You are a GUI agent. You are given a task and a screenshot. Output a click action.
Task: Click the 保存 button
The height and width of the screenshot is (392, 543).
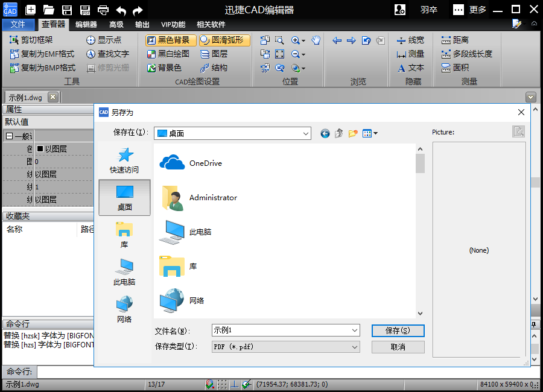pyautogui.click(x=398, y=330)
